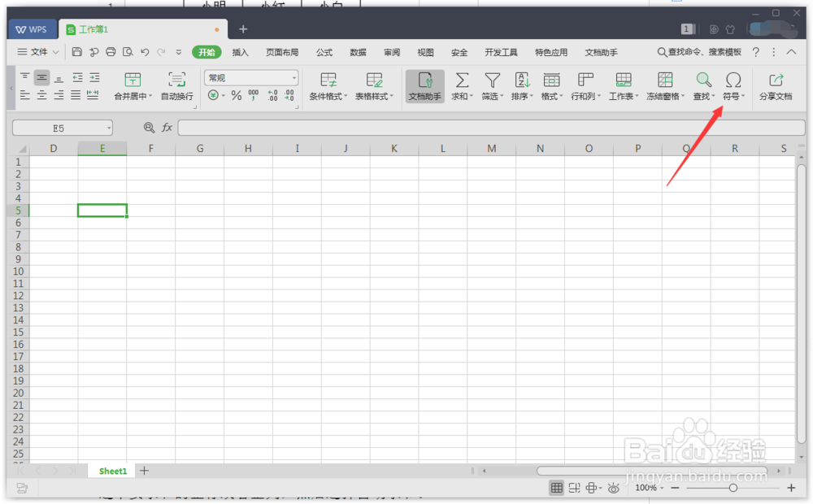Click the formula bar input field
The height and width of the screenshot is (504, 813).
click(x=491, y=128)
